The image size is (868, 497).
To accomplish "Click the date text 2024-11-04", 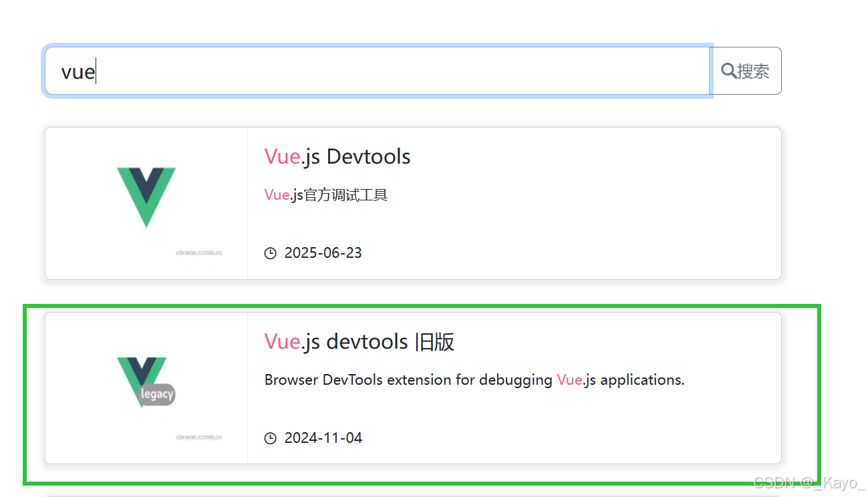I will [x=323, y=438].
